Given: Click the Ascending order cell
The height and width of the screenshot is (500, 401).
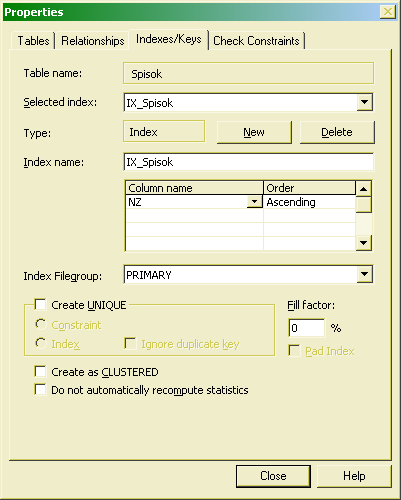Looking at the screenshot, I should [x=309, y=202].
